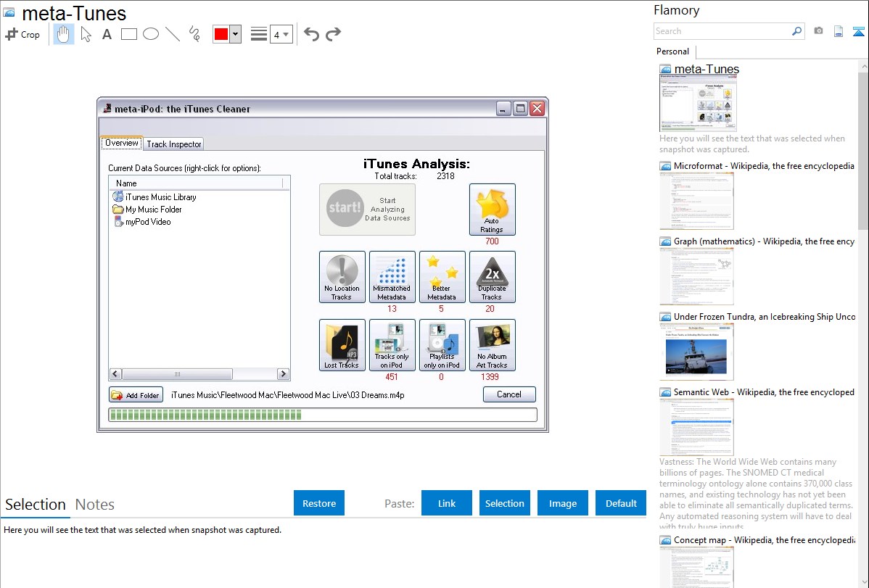
Task: Select iTunes Music Library data source
Action: (x=155, y=196)
